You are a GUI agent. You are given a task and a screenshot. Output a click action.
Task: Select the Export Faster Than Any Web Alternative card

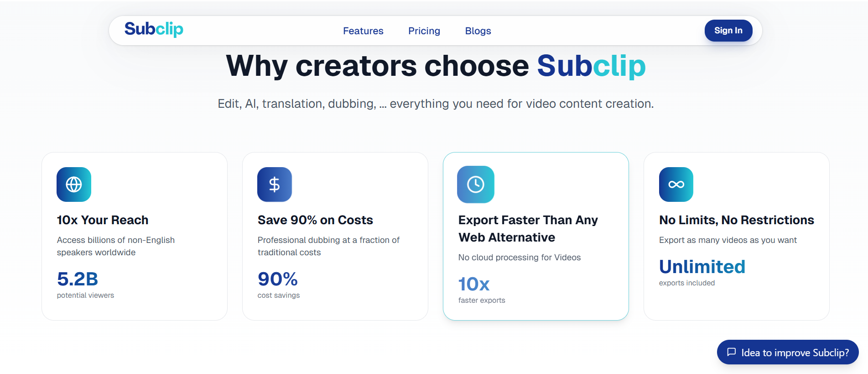(x=536, y=236)
